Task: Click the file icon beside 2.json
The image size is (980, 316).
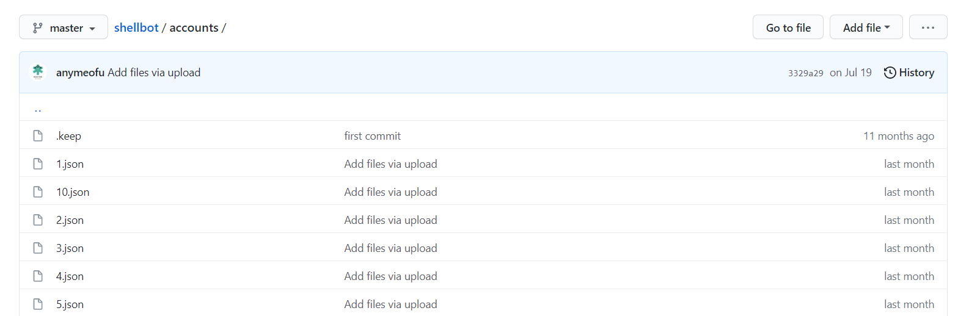Action: [x=38, y=220]
